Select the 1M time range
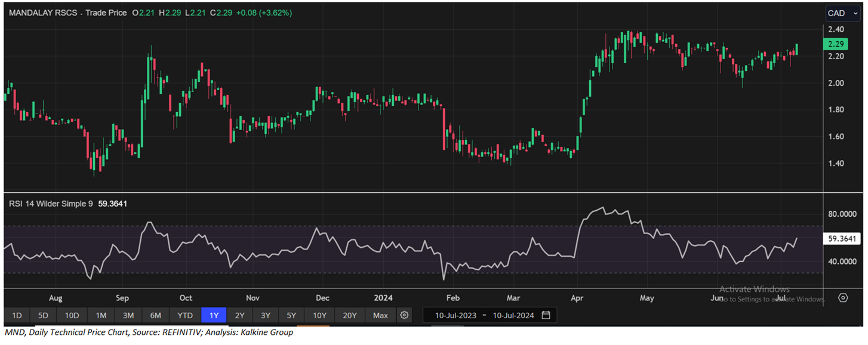The height and width of the screenshot is (345, 868). (x=101, y=315)
